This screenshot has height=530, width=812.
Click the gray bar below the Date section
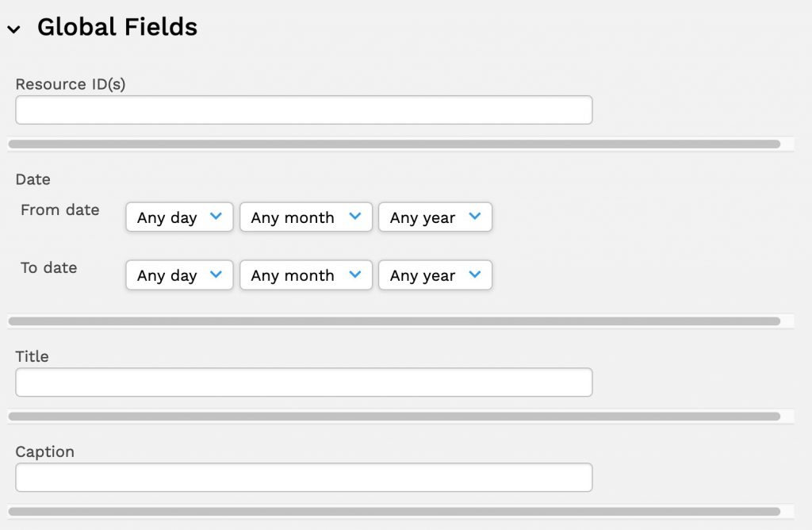point(394,321)
